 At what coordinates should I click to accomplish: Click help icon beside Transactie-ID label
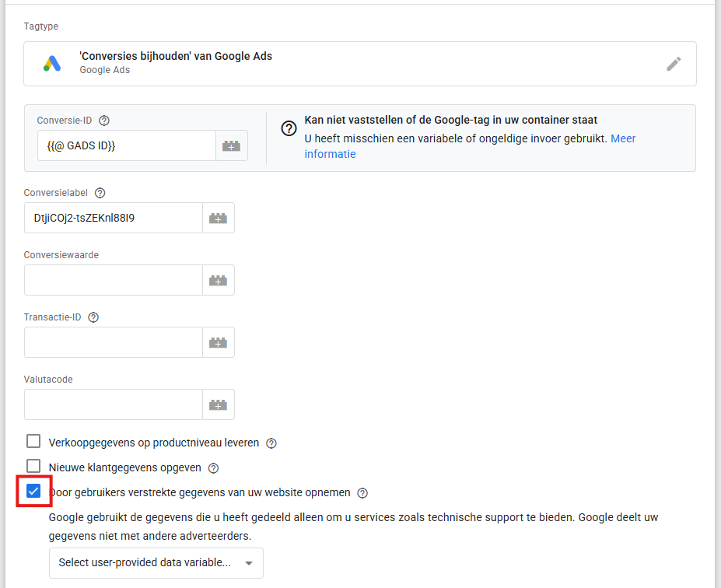(x=93, y=317)
